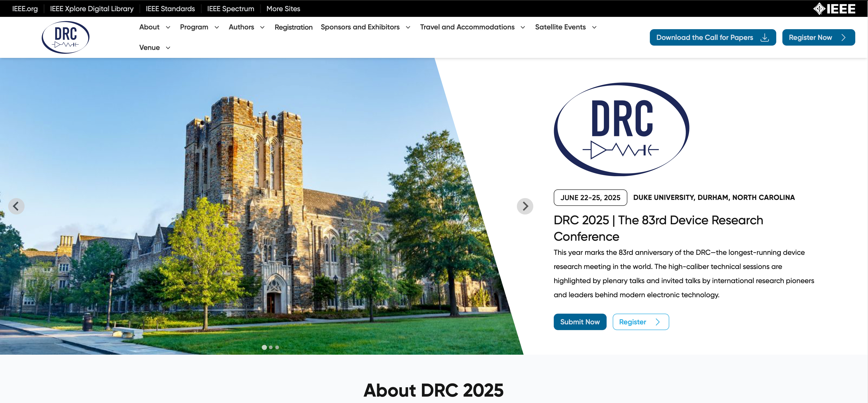Screen dimensions: 868x403
Task: Click the DRC 2025 83rd Device Research Conference heading
Action: click(658, 228)
